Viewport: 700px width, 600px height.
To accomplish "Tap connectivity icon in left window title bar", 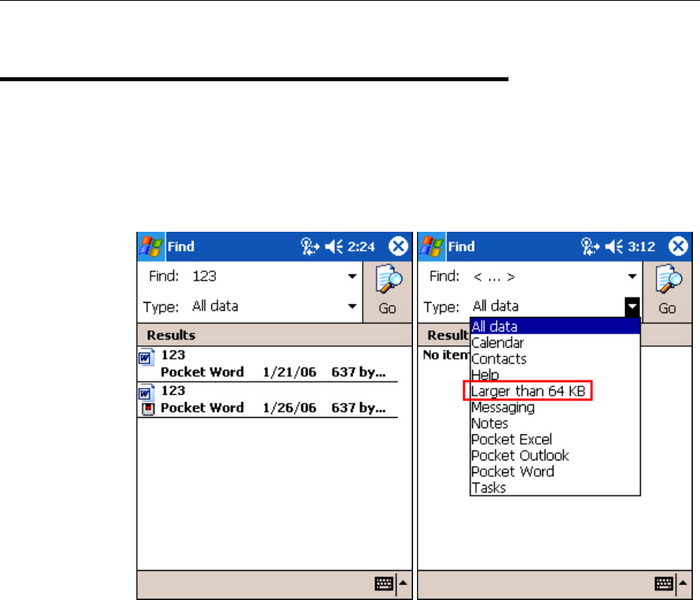I will [x=309, y=247].
